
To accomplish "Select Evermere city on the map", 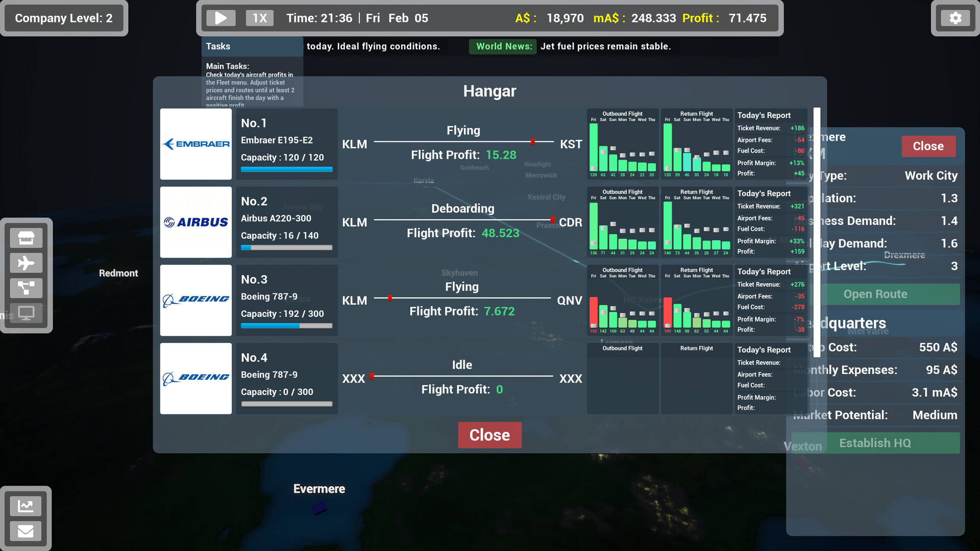I will [319, 489].
